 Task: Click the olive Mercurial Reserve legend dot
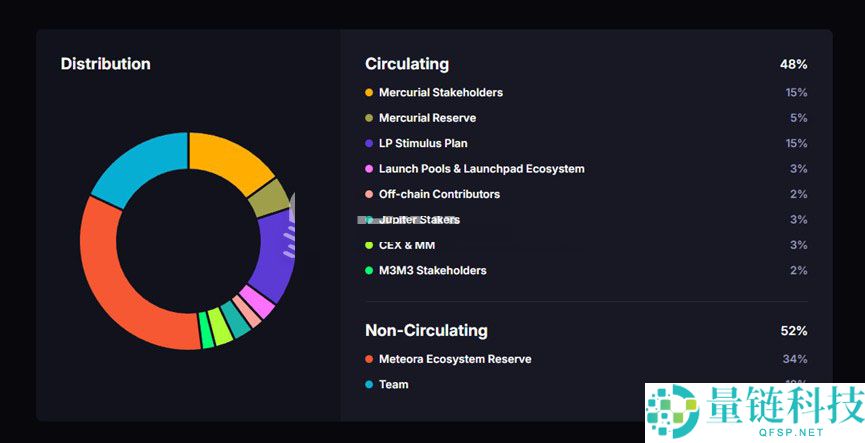click(x=369, y=118)
